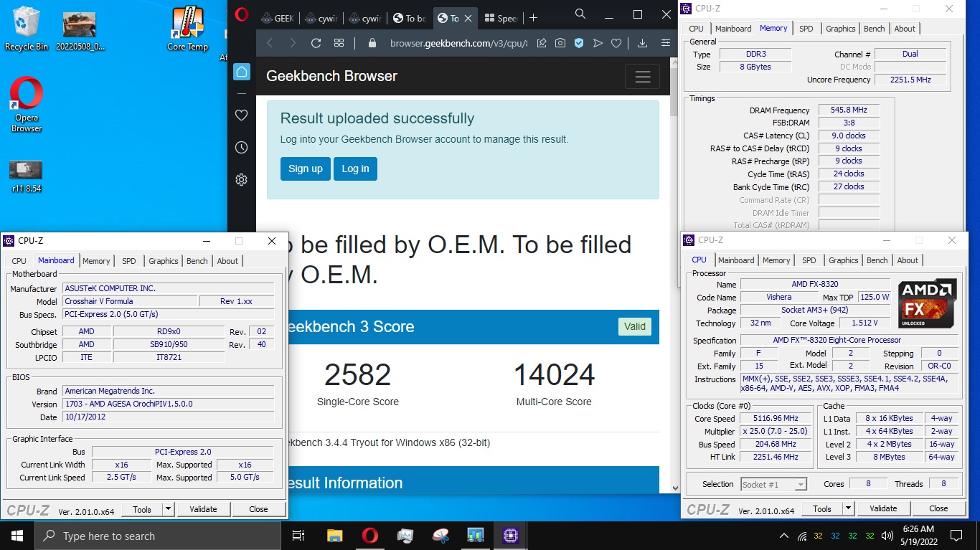This screenshot has width=980, height=550.
Task: Click the padlock site info icon
Action: click(372, 43)
